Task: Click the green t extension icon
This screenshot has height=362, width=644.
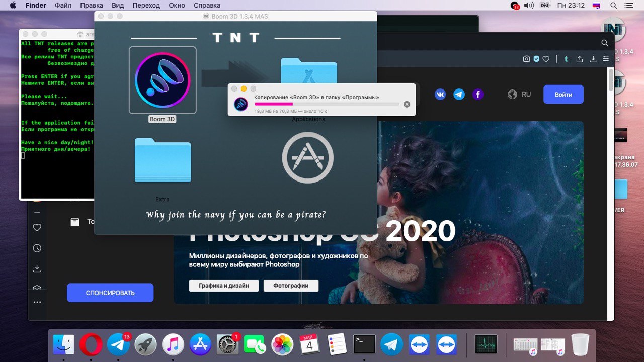Action: click(566, 59)
